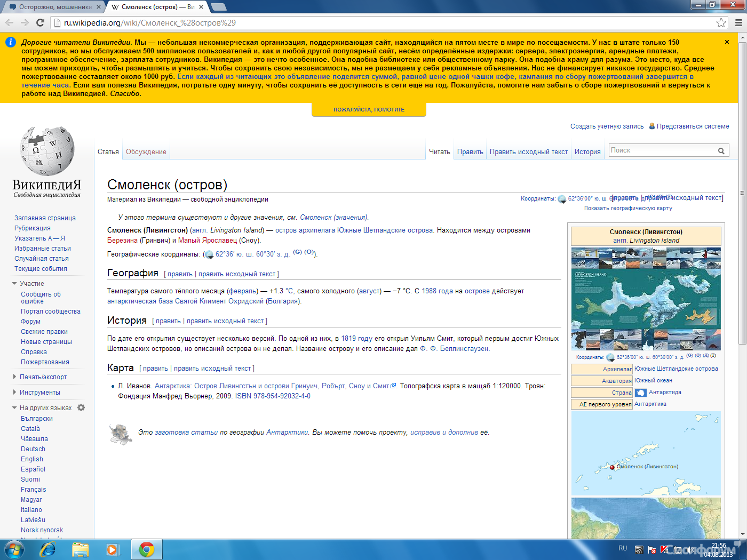Viewport: 747px width, 560px height.
Task: Edit История section source via править исходный текст
Action: pyautogui.click(x=225, y=321)
